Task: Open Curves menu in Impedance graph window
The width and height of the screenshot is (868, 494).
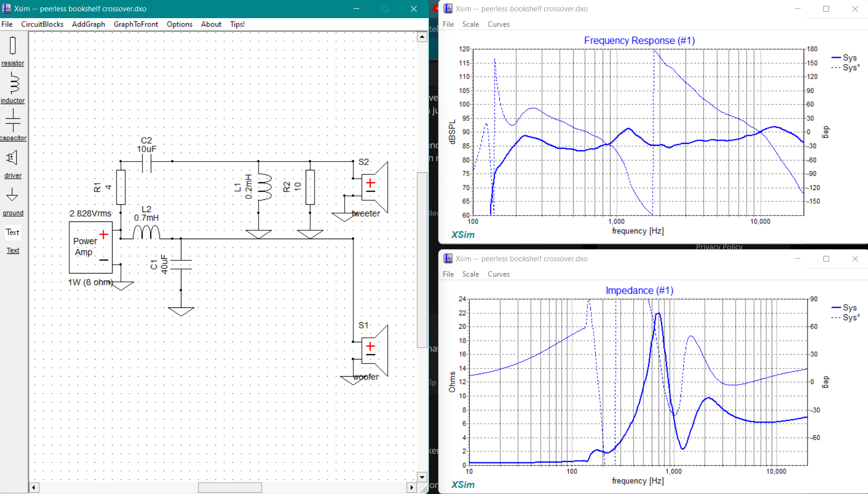Action: tap(498, 274)
